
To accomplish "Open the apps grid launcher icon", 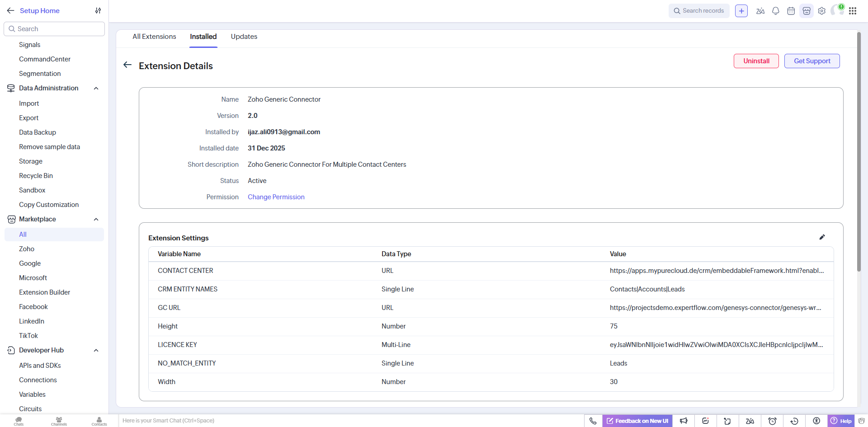I will 852,11.
